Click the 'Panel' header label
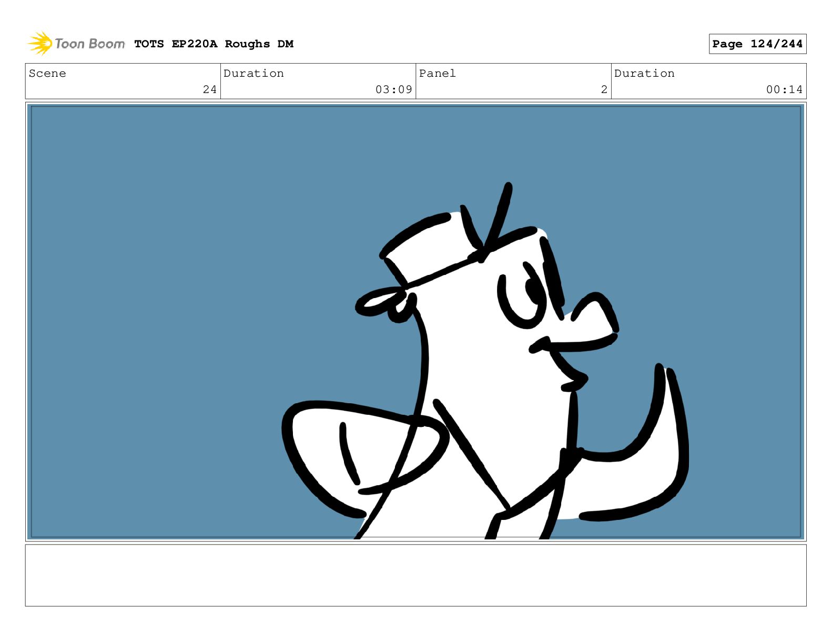The height and width of the screenshot is (644, 832). coord(437,74)
